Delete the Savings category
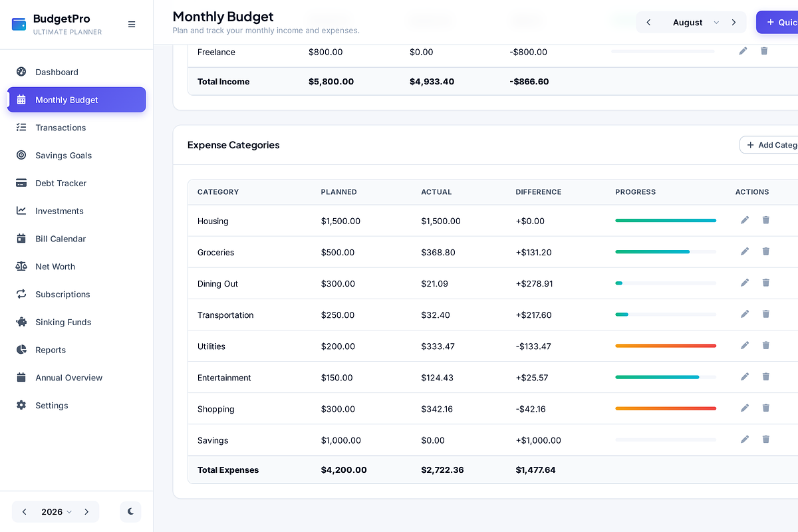Image resolution: width=798 pixels, height=532 pixels. pos(766,439)
